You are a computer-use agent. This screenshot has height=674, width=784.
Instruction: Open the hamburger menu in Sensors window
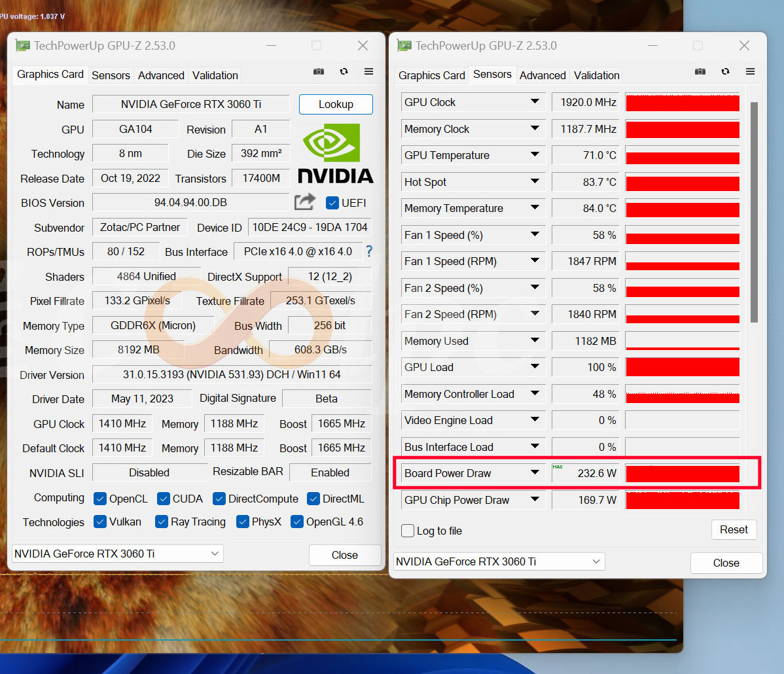point(750,71)
